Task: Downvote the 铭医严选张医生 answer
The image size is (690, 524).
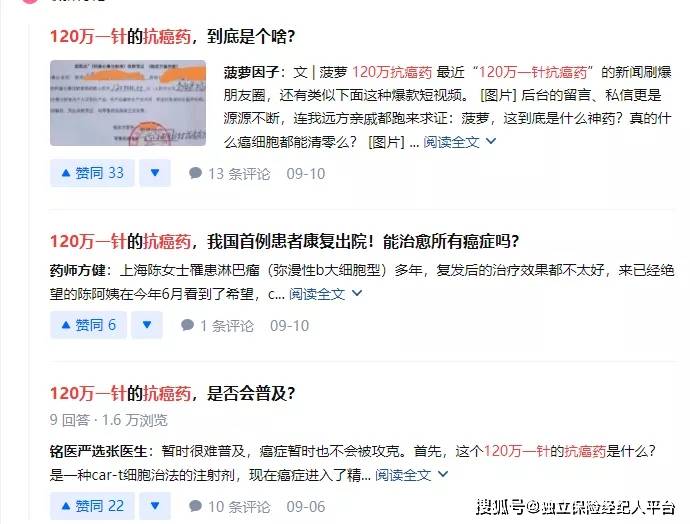Action: tap(155, 506)
